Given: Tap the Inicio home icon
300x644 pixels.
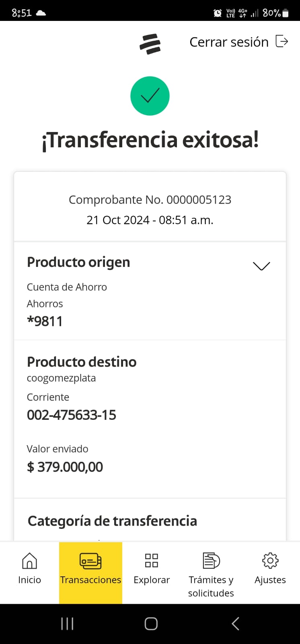Looking at the screenshot, I should (x=29, y=560).
